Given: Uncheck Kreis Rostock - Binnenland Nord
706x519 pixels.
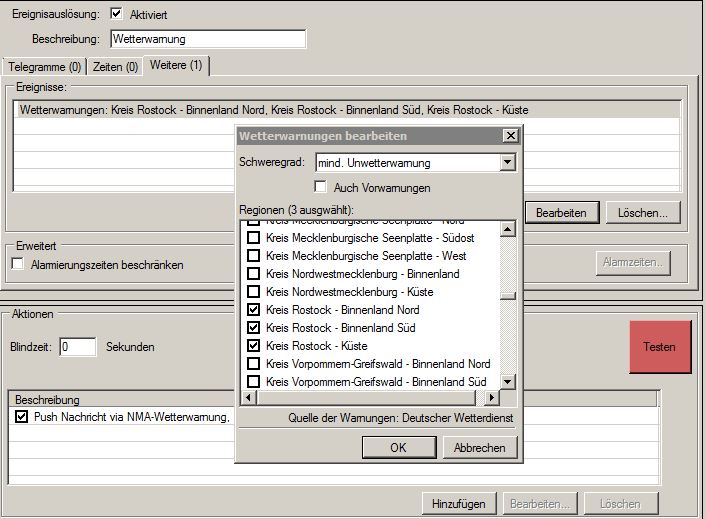Looking at the screenshot, I should pyautogui.click(x=254, y=310).
